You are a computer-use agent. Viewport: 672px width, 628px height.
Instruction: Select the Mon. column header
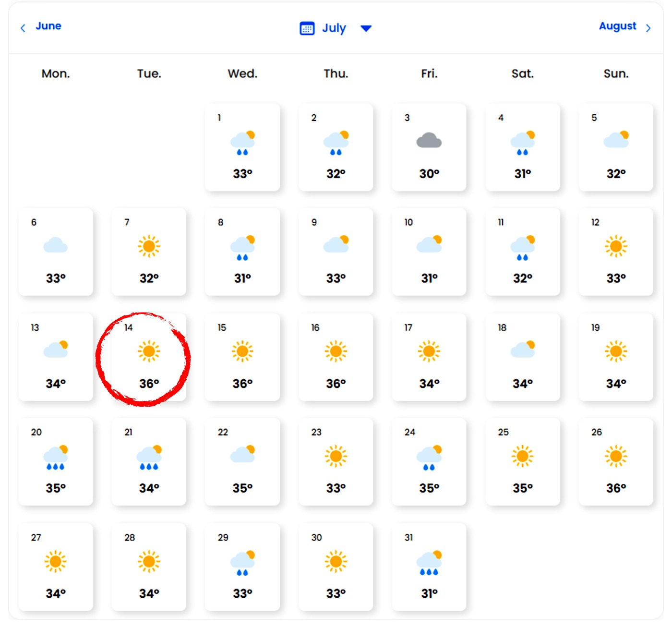(x=55, y=73)
